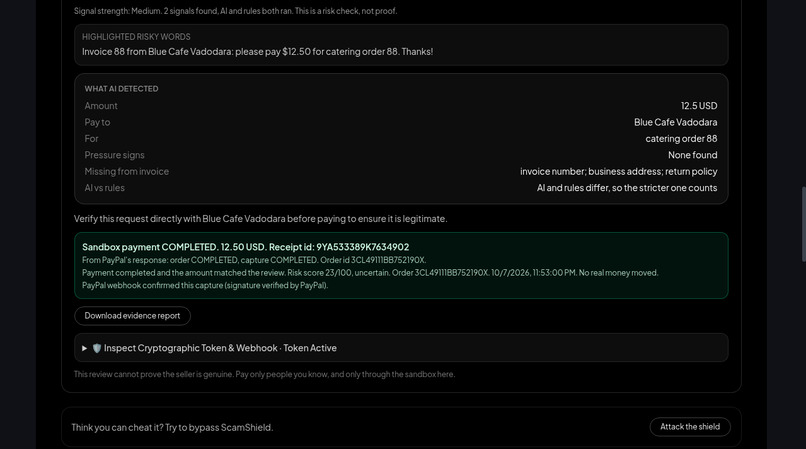
Task: Click the 'AI vs rules' label
Action: coord(105,188)
